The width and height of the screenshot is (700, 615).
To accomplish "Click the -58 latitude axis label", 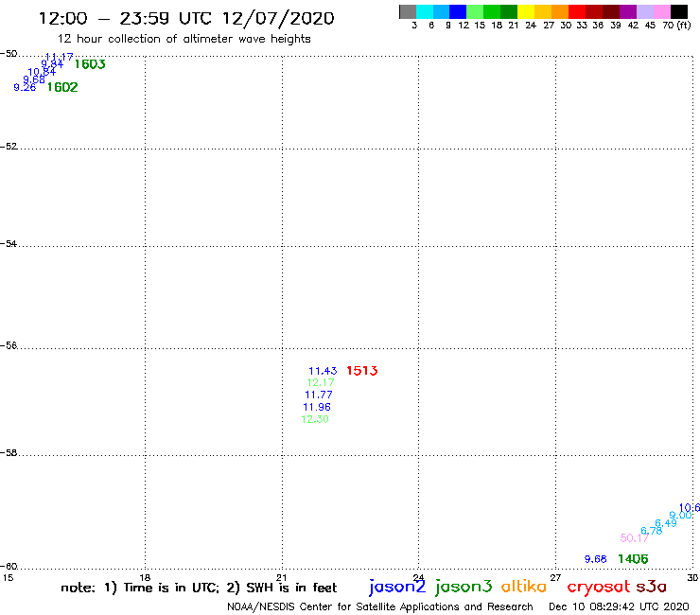I will click(9, 453).
